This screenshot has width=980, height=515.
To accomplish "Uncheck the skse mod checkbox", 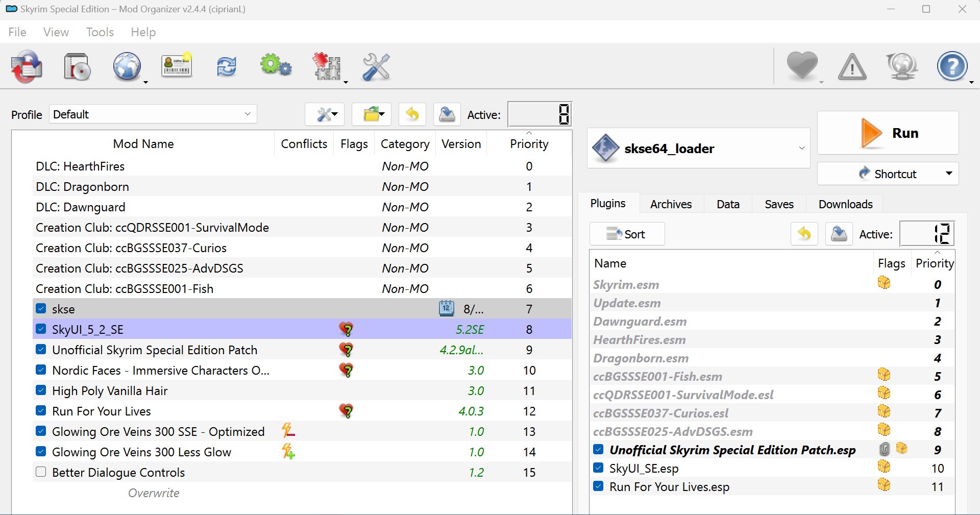I will point(41,308).
